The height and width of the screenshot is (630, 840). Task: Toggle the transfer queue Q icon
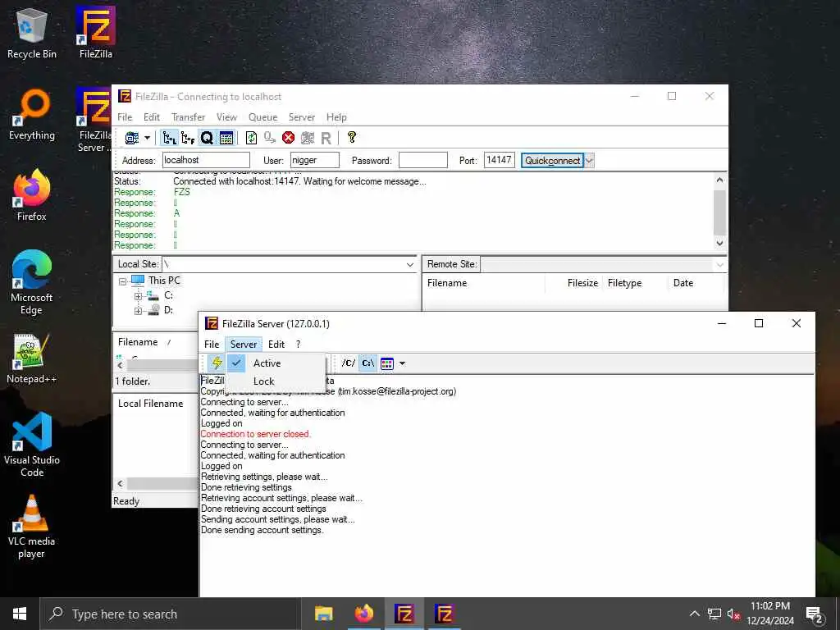click(x=207, y=138)
